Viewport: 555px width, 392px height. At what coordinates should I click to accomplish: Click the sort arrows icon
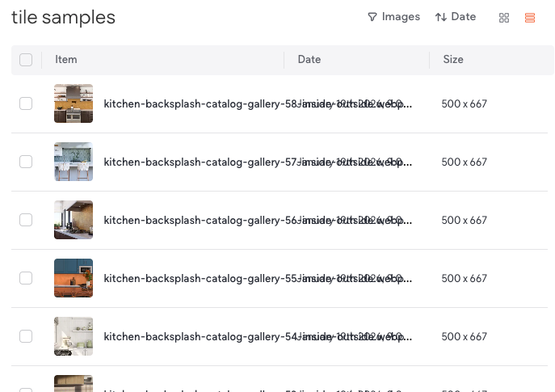440,17
